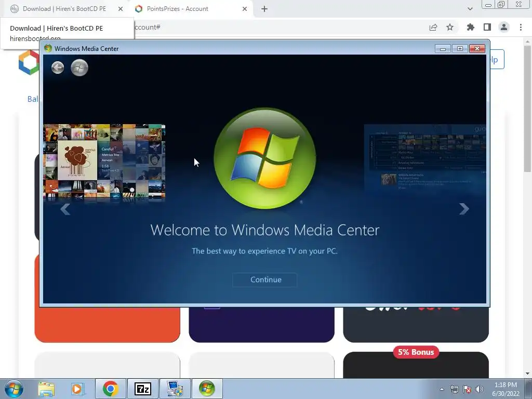Toggle Chrome side panel icon
Image resolution: width=532 pixels, height=399 pixels.
pyautogui.click(x=487, y=27)
